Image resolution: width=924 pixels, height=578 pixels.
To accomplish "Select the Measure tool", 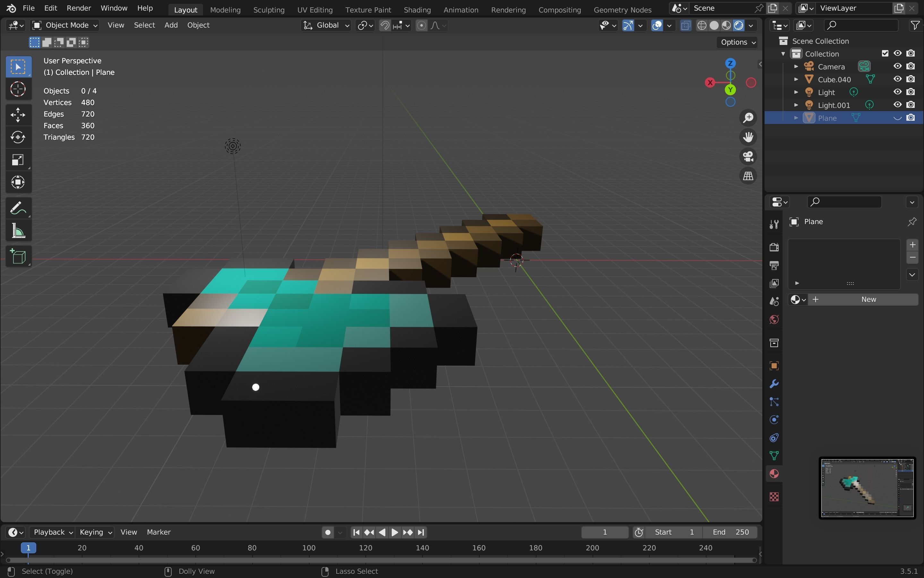I will [18, 231].
